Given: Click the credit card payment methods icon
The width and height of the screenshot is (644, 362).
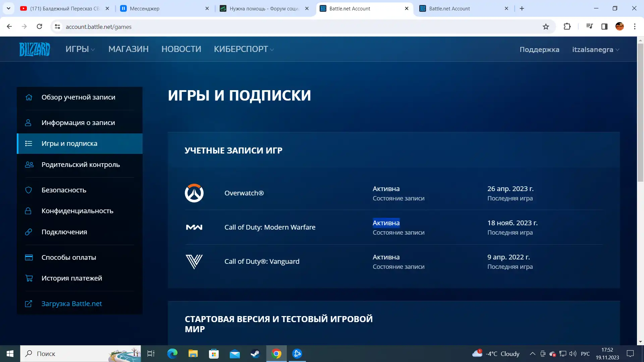Looking at the screenshot, I should tap(29, 257).
